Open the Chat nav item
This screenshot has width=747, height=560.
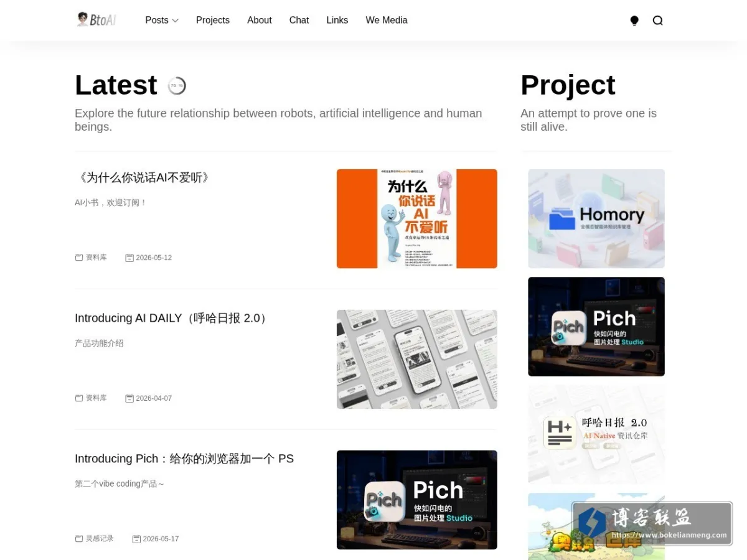click(299, 20)
